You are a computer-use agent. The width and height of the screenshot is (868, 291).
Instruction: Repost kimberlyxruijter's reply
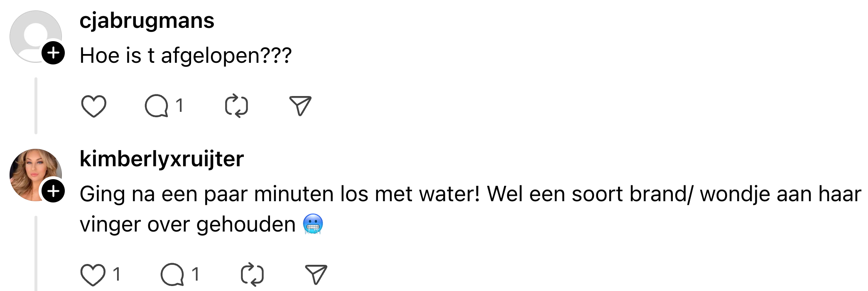click(252, 275)
